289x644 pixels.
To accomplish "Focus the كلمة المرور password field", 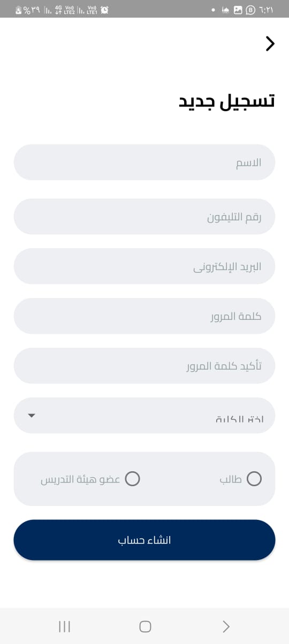I will pyautogui.click(x=144, y=316).
